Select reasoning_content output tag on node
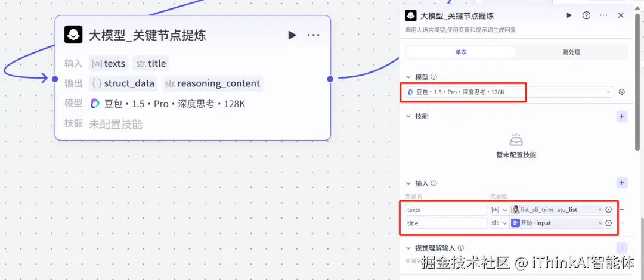 [212, 83]
